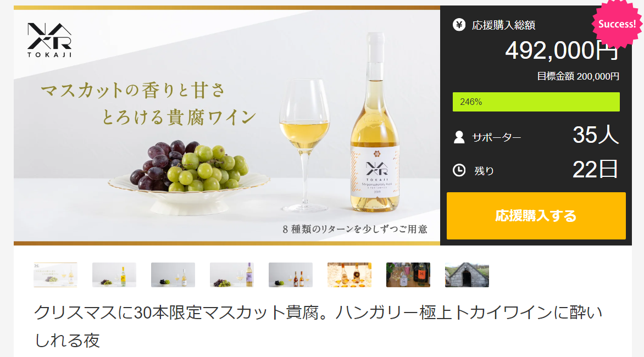This screenshot has width=644, height=357.
Task: Select the fourth thumbnail with the purple-label bottle
Action: [x=232, y=275]
